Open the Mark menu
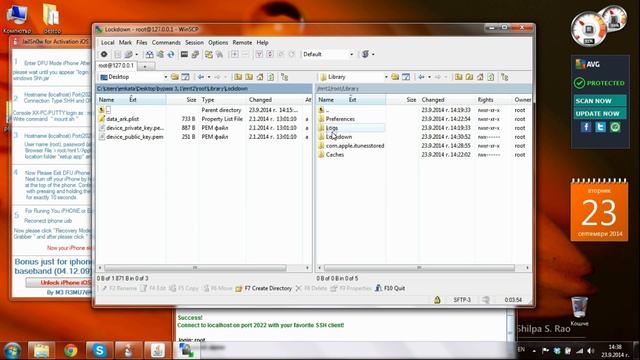The height and width of the screenshot is (360, 640). point(125,42)
